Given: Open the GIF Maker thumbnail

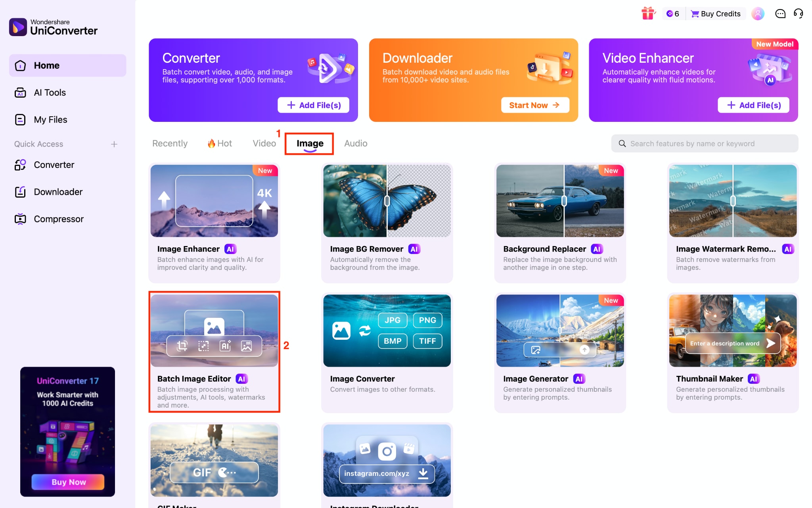Looking at the screenshot, I should 214,460.
